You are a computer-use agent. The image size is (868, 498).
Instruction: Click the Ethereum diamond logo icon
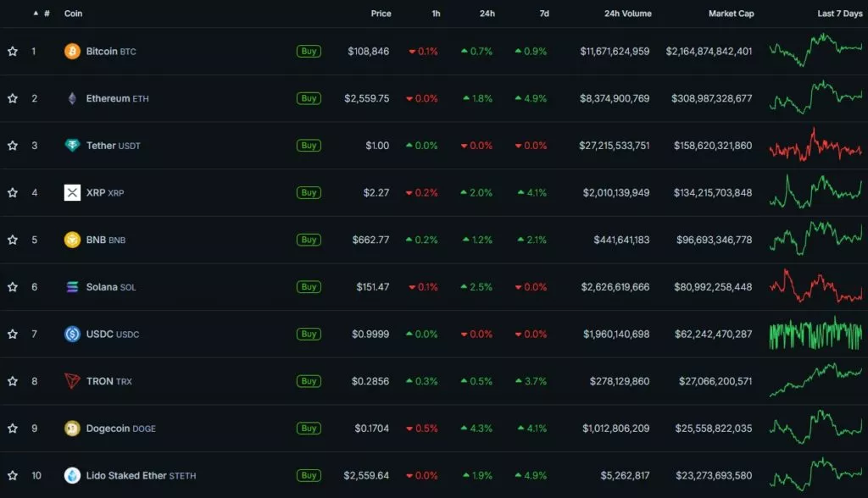(72, 98)
